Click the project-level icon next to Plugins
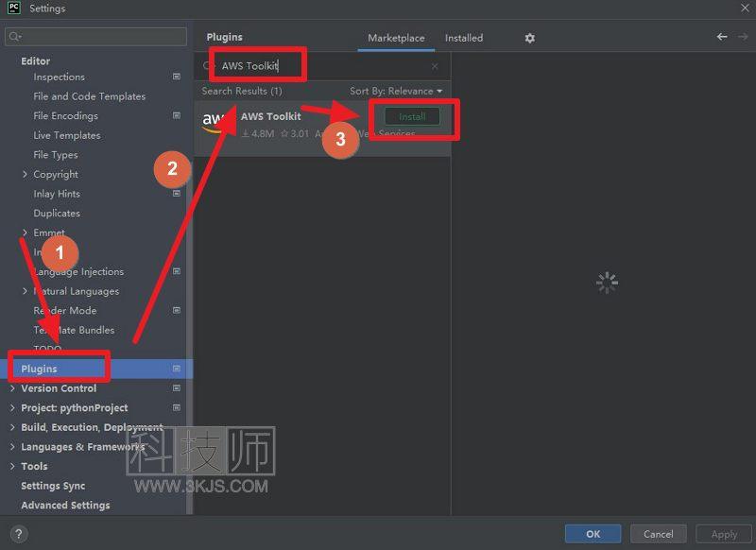756x550 pixels. pos(177,369)
